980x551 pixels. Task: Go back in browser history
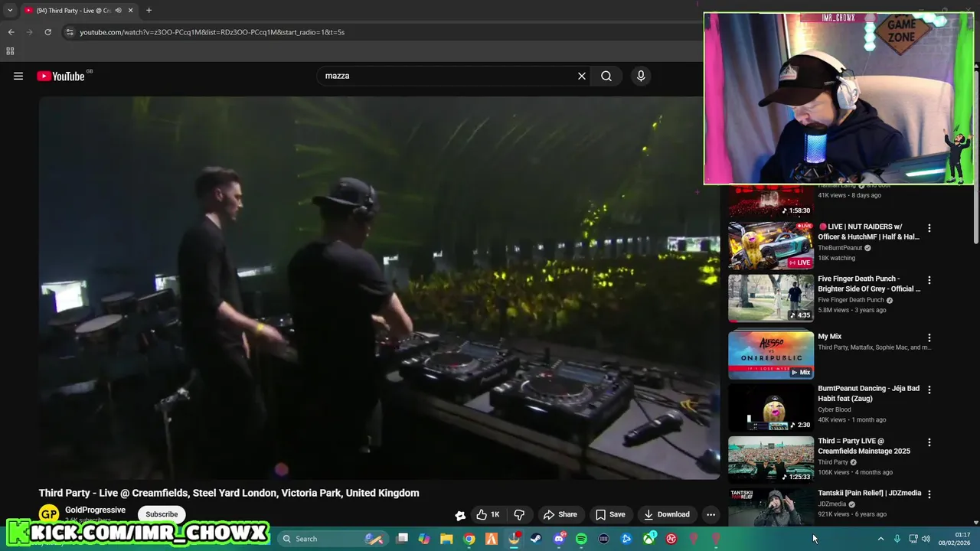click(x=11, y=32)
